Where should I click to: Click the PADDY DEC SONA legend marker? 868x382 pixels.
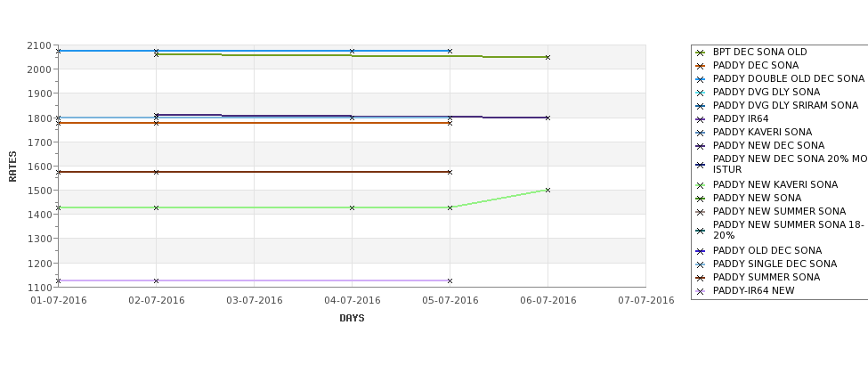point(701,66)
